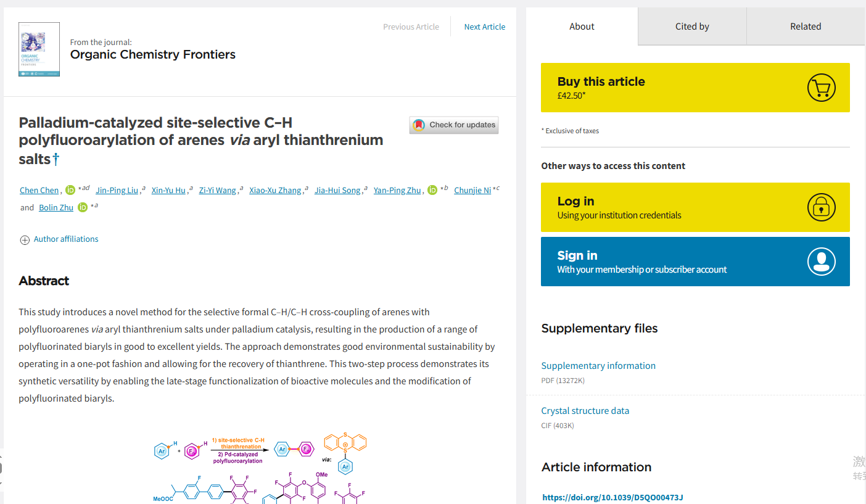Click the Check for updates badge

click(x=454, y=125)
